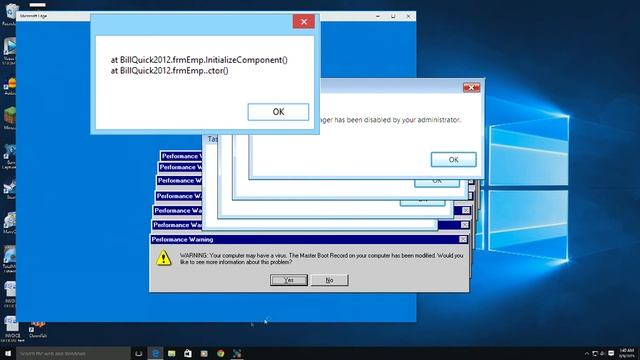Open Task View from the taskbar
This screenshot has height=360, width=640.
pos(139,353)
